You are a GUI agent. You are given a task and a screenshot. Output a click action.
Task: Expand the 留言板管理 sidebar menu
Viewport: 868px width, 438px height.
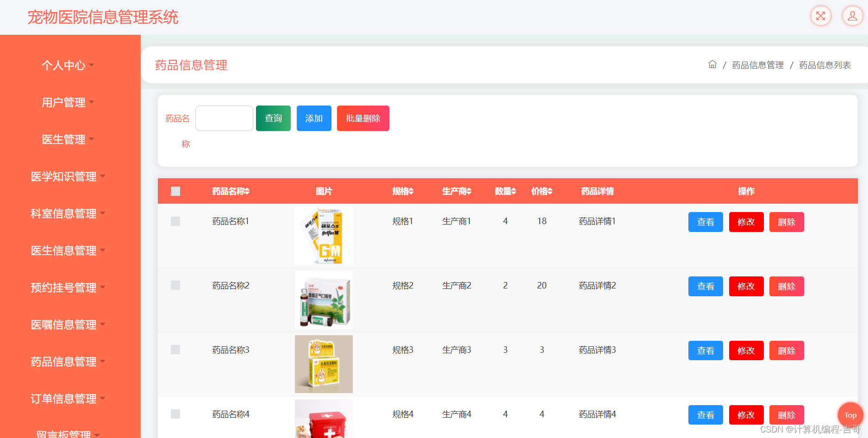point(68,434)
